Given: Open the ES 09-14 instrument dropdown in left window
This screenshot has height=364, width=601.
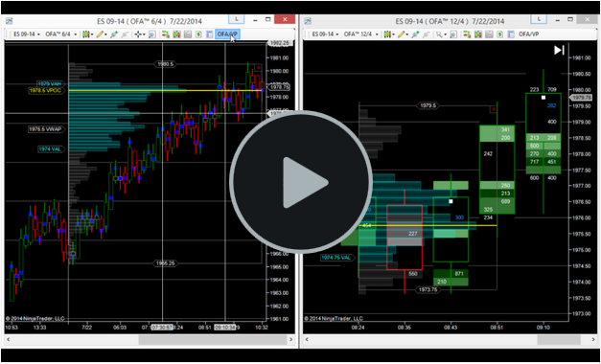Looking at the screenshot, I should pos(27,34).
